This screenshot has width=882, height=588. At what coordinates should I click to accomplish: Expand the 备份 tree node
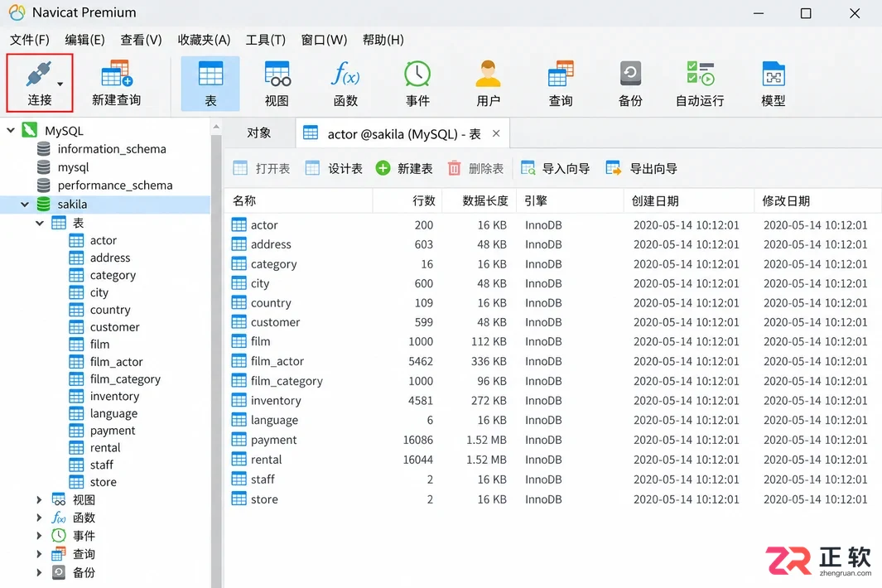click(39, 573)
